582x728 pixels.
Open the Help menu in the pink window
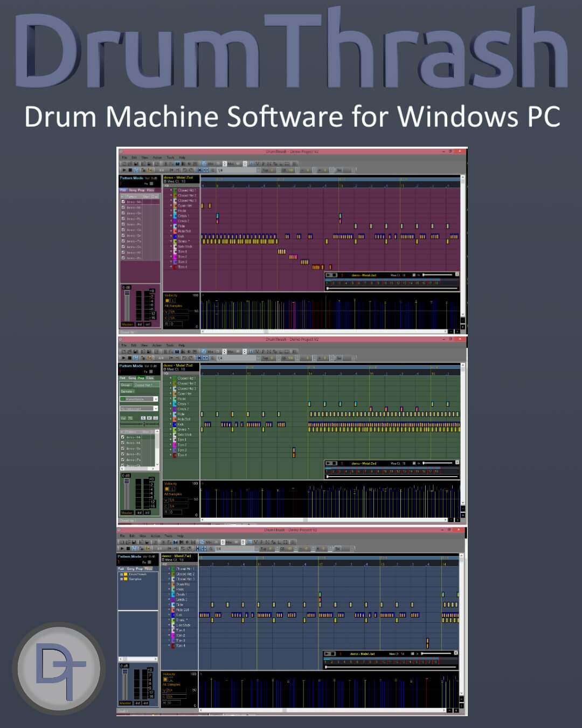coord(182,157)
